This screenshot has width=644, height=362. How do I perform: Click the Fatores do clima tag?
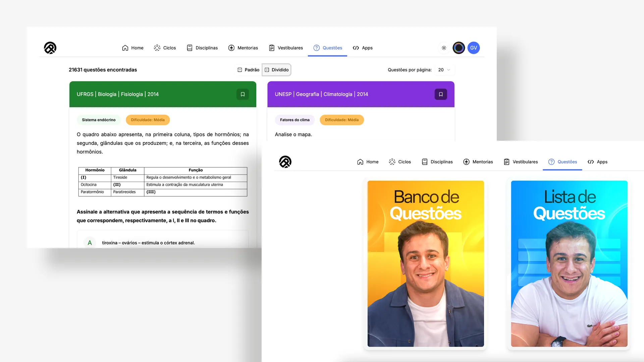click(x=294, y=120)
